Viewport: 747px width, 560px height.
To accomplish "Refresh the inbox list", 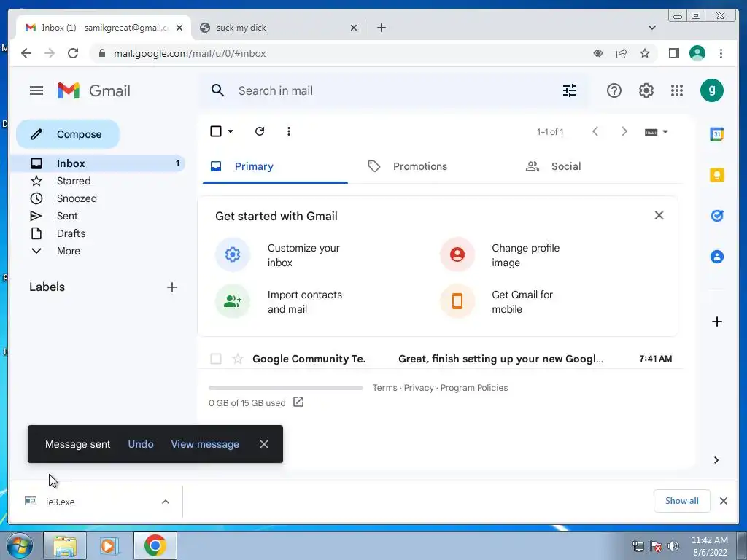I will 260,131.
